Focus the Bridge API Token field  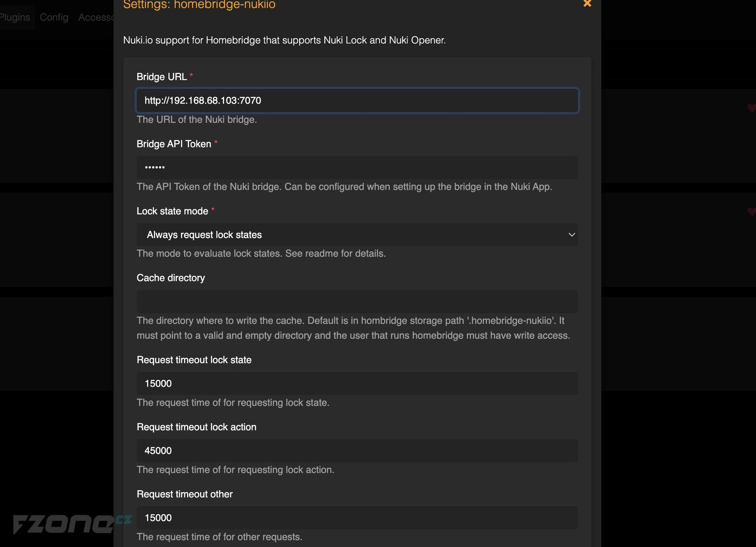tap(357, 167)
